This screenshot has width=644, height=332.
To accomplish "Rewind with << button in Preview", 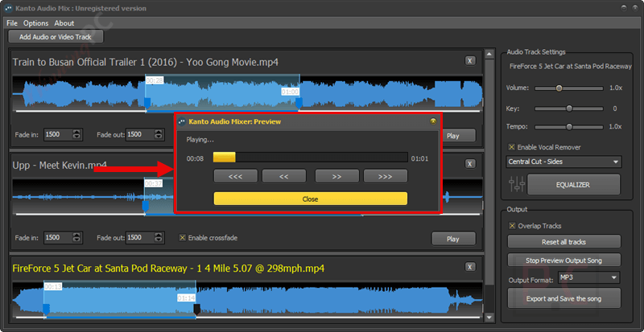I will pyautogui.click(x=284, y=177).
